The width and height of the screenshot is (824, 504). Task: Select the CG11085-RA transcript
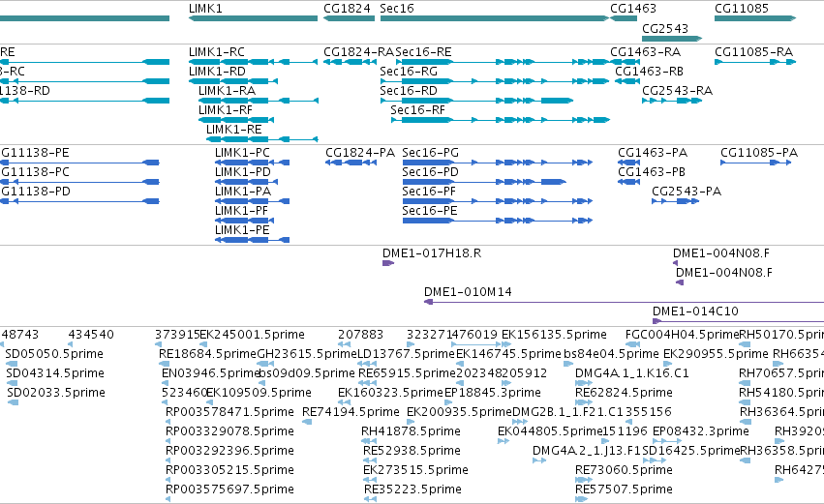click(755, 62)
